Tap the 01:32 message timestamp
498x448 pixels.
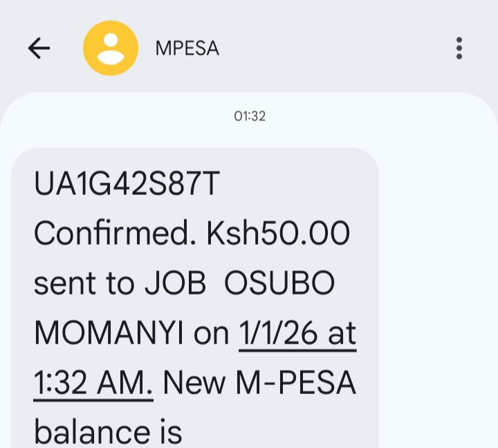coord(250,116)
